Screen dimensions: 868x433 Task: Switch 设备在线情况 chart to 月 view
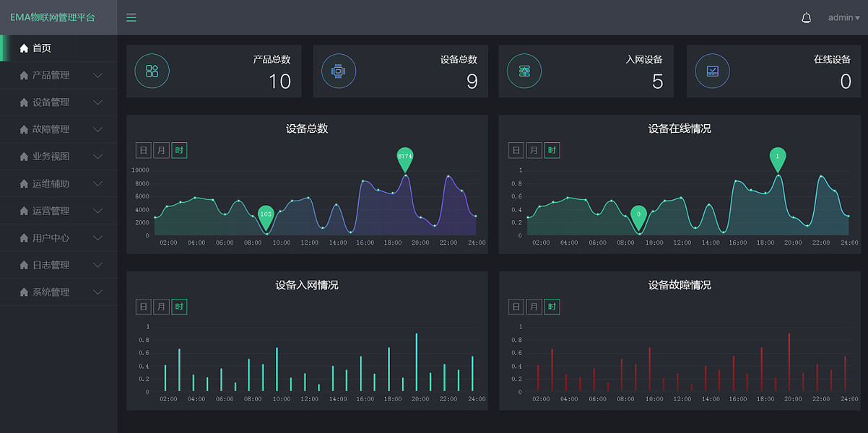pos(534,150)
